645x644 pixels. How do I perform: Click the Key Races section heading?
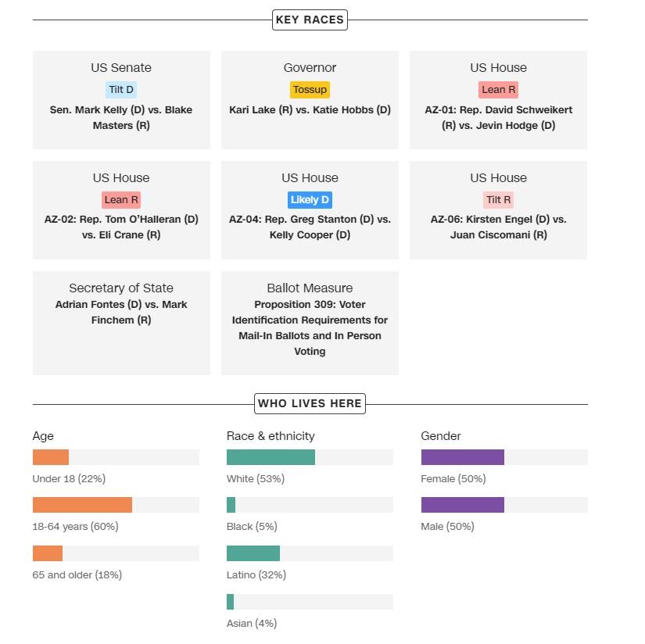coord(310,20)
